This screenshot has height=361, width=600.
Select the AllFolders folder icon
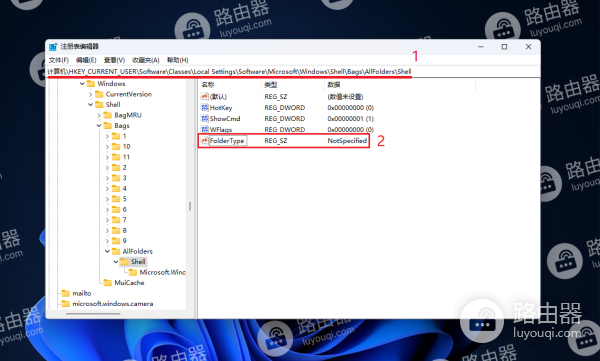(x=116, y=251)
